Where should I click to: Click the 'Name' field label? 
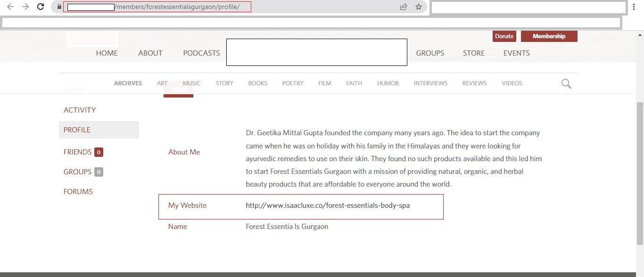pyautogui.click(x=178, y=227)
